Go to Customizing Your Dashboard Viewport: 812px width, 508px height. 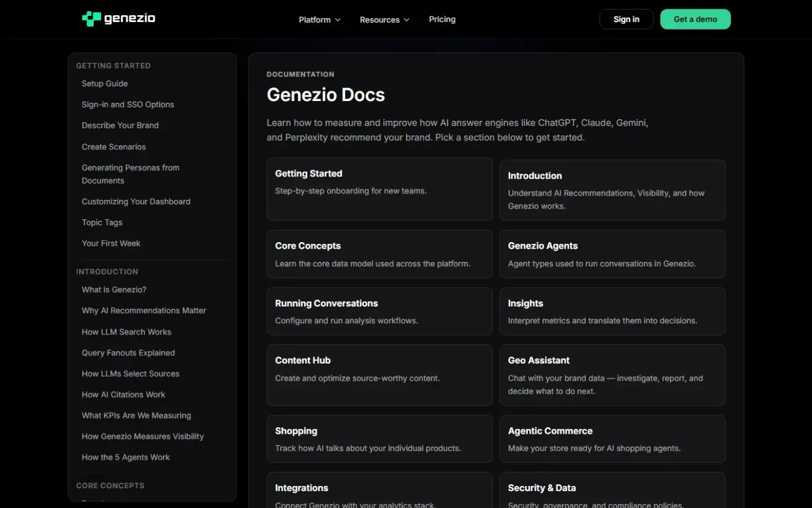click(136, 201)
